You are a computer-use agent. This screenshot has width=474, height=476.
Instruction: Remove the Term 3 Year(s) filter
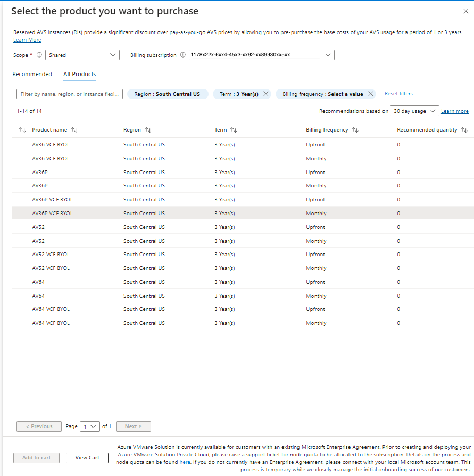[x=266, y=94]
